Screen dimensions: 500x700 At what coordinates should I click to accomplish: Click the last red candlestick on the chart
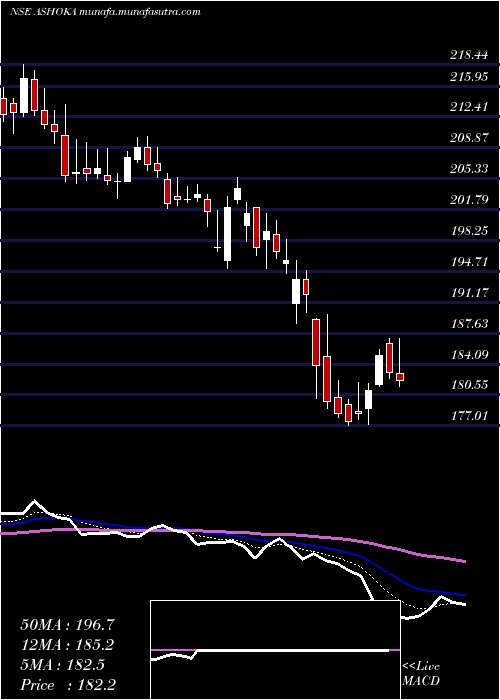click(400, 377)
